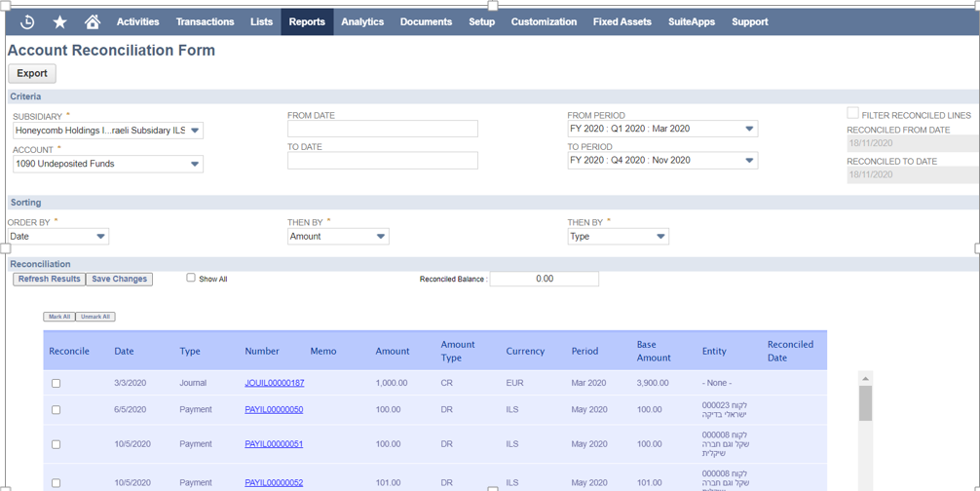Open the Order By dropdown set to Date

tap(58, 236)
